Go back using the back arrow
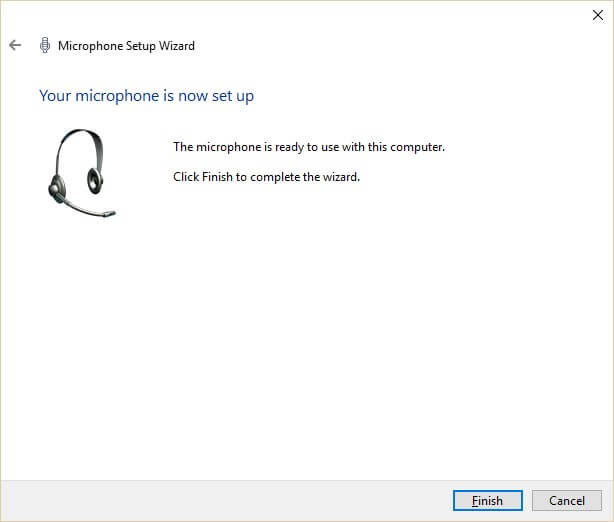Screen dimensions: 614x522 [x=15, y=45]
